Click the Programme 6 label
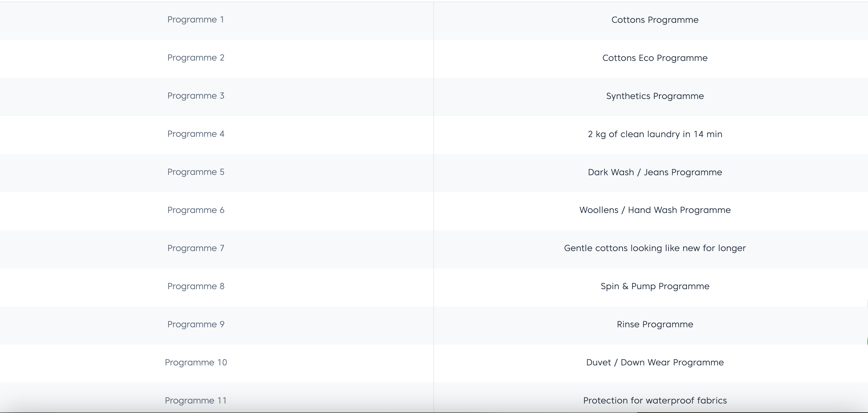This screenshot has height=413, width=868. pyautogui.click(x=196, y=210)
